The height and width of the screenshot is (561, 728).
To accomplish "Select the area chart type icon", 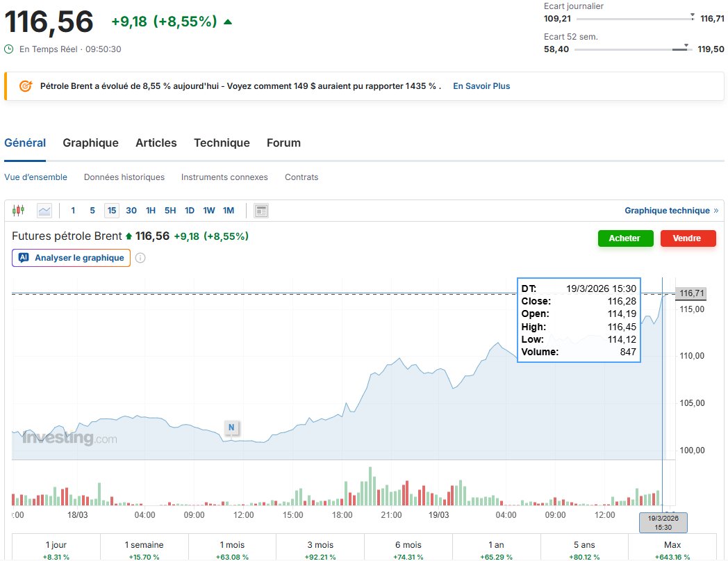I will 44,211.
